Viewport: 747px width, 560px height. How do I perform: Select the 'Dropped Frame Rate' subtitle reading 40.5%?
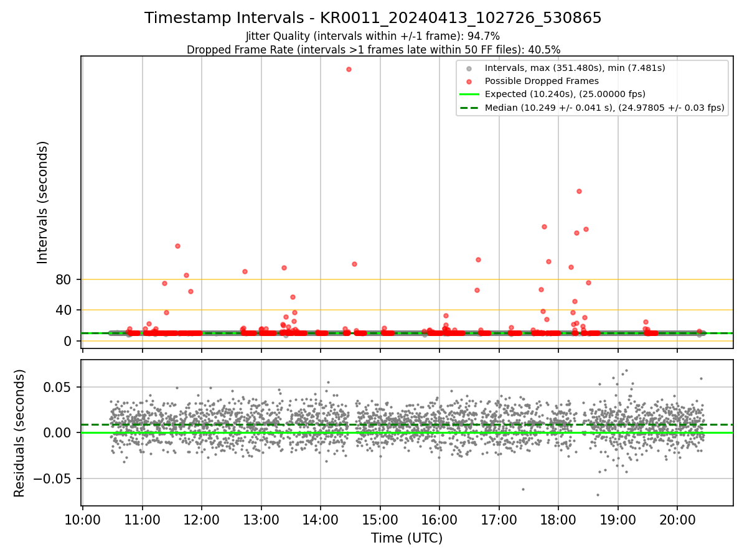pos(374,50)
